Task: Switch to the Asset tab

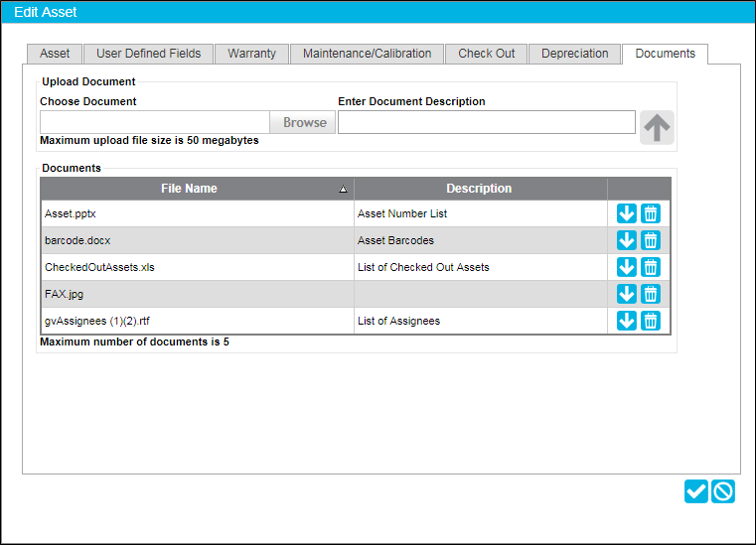Action: click(55, 54)
